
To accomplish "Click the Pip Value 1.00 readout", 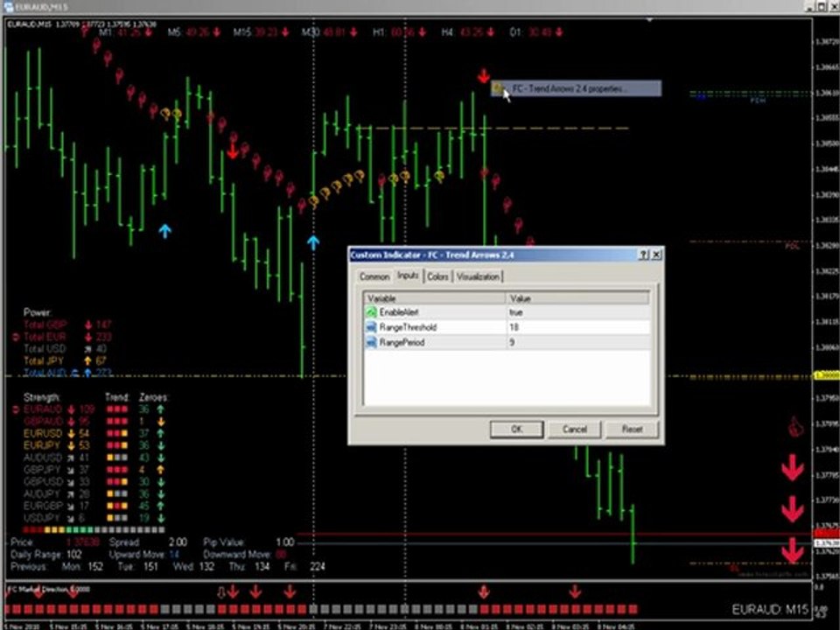I will (248, 542).
